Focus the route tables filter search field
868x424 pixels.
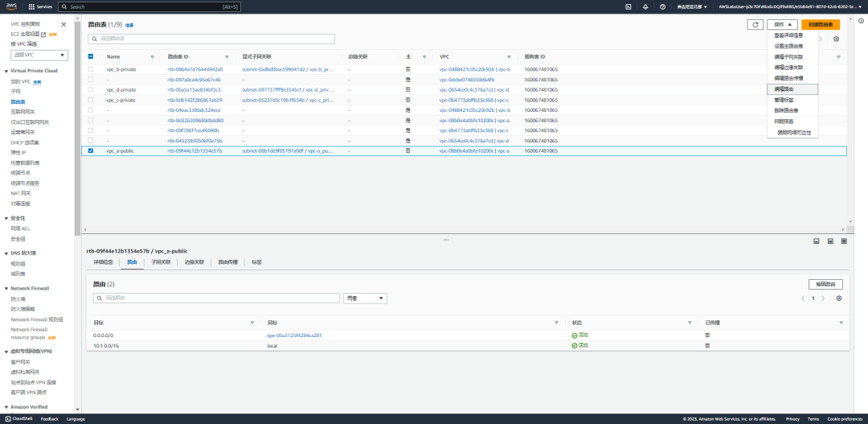(x=211, y=39)
